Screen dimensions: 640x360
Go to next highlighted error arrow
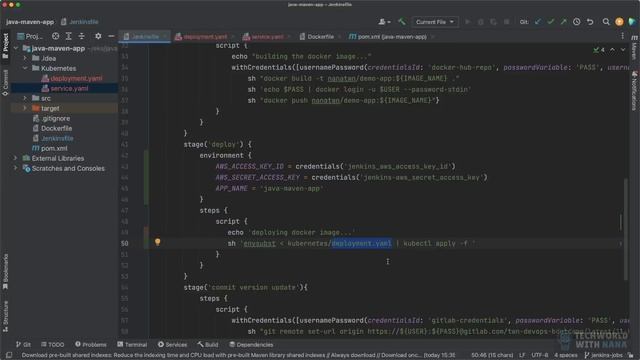tap(623, 49)
